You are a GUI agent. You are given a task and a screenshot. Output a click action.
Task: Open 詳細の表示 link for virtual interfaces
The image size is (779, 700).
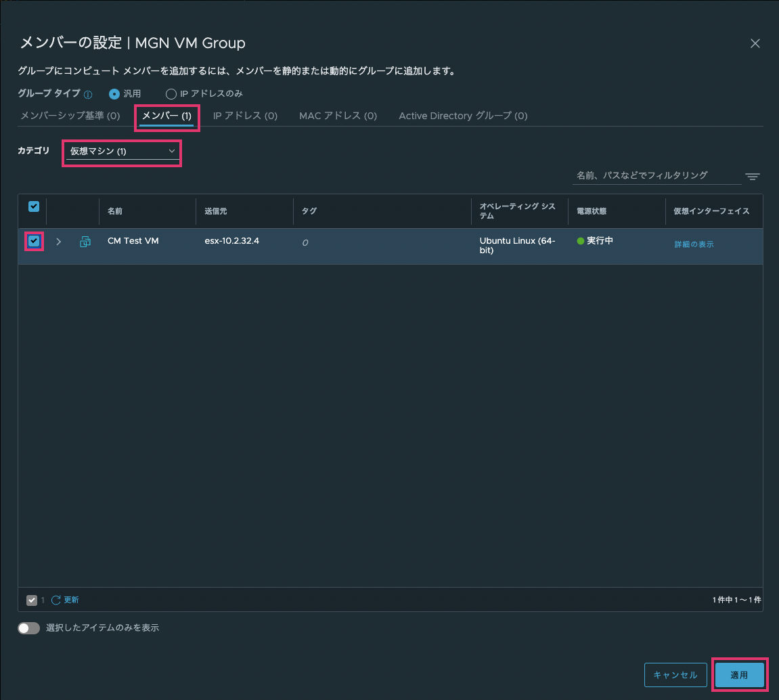coord(693,244)
